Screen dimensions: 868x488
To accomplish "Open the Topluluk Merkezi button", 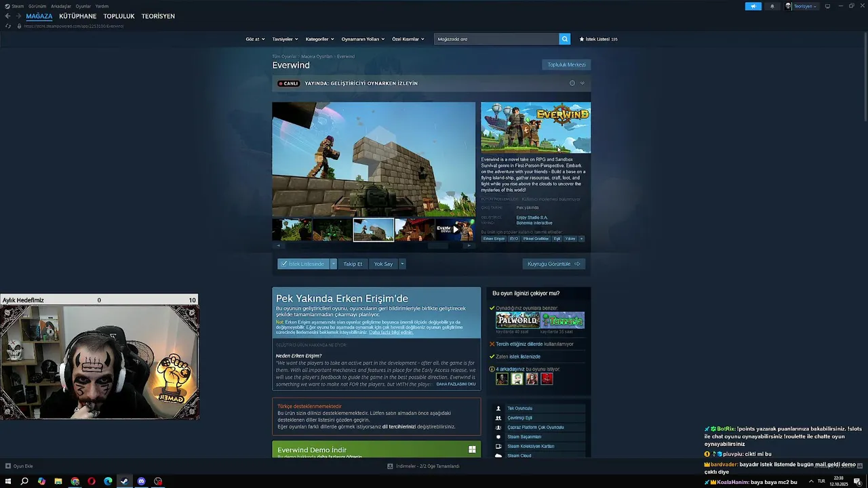I will click(566, 64).
